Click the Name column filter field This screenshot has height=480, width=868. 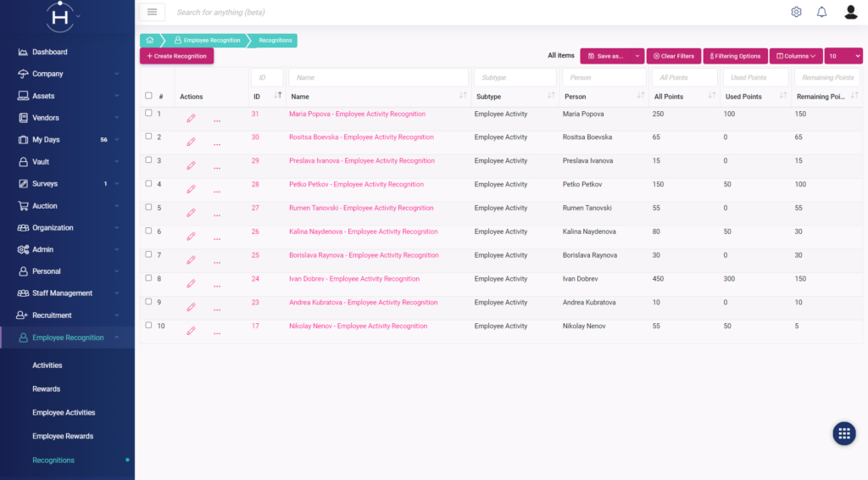click(378, 77)
